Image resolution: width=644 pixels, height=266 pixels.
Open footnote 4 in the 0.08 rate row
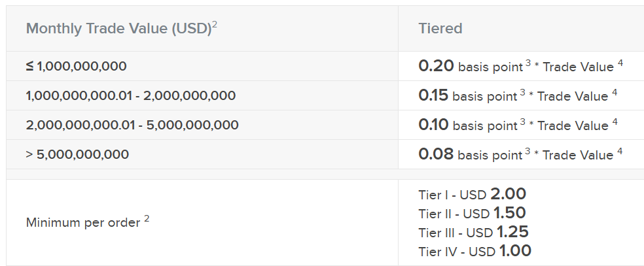(x=619, y=152)
